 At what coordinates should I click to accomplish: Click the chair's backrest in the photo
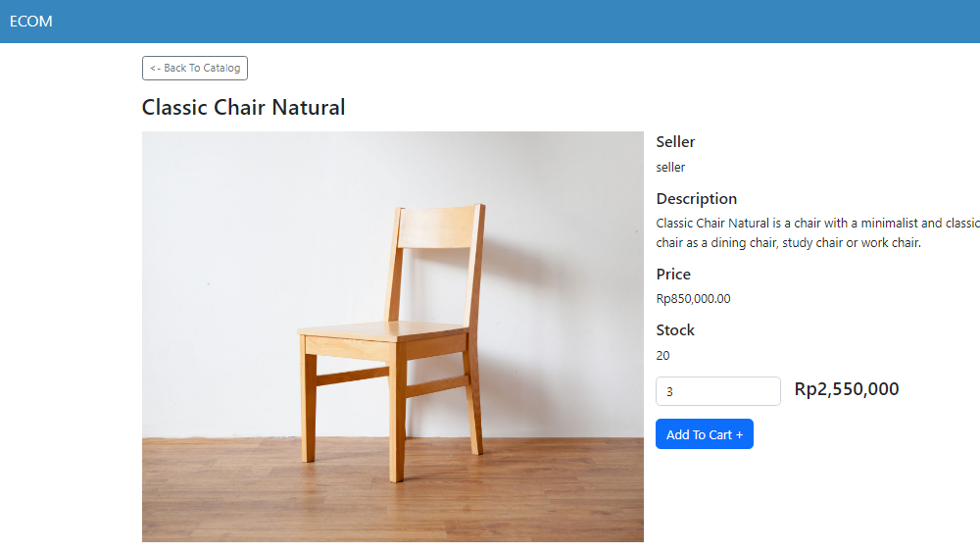[437, 227]
